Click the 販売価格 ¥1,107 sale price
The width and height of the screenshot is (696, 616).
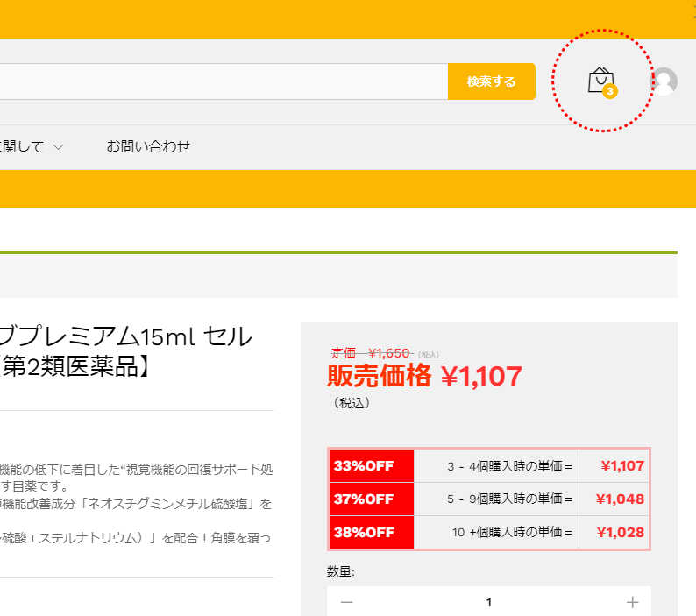point(424,376)
